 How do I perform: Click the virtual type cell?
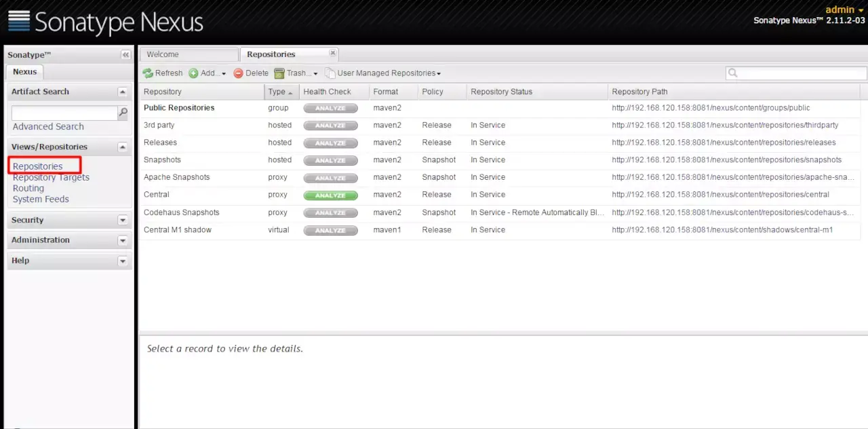[279, 230]
